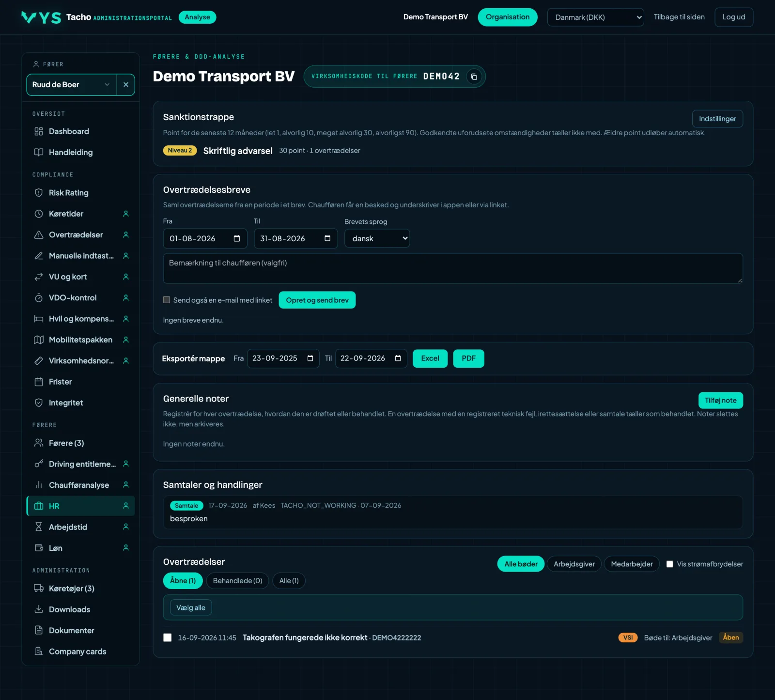Screen dimensions: 775x700
Task: Filter fines by Arbejdsgiver
Action: 574,564
